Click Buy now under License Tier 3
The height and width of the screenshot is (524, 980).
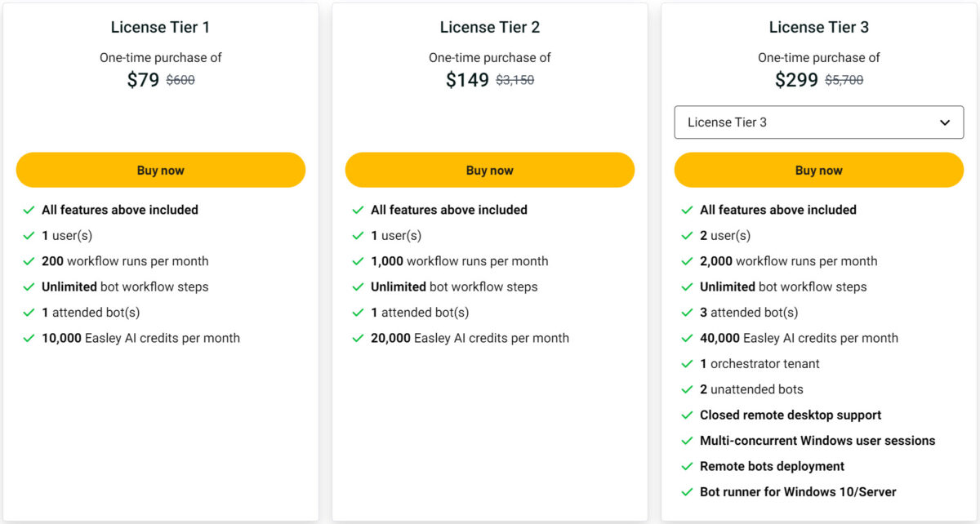coord(819,170)
